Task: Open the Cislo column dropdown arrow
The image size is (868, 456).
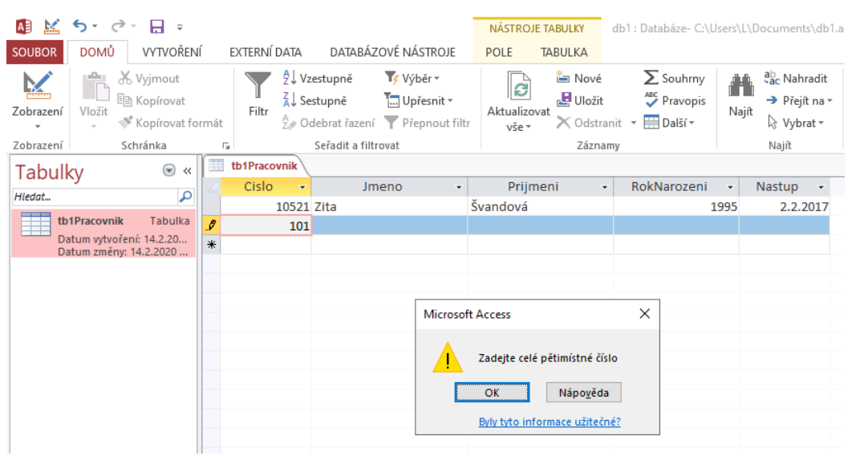Action: (x=302, y=187)
